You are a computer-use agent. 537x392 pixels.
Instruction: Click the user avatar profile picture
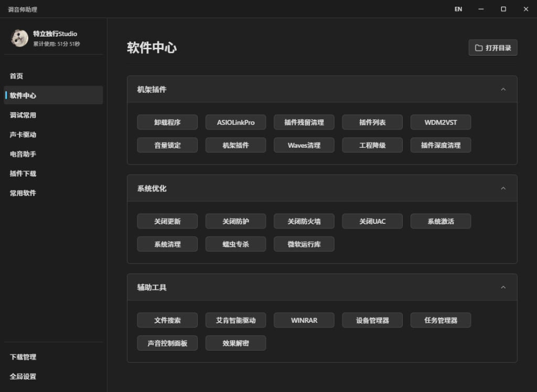click(x=19, y=38)
